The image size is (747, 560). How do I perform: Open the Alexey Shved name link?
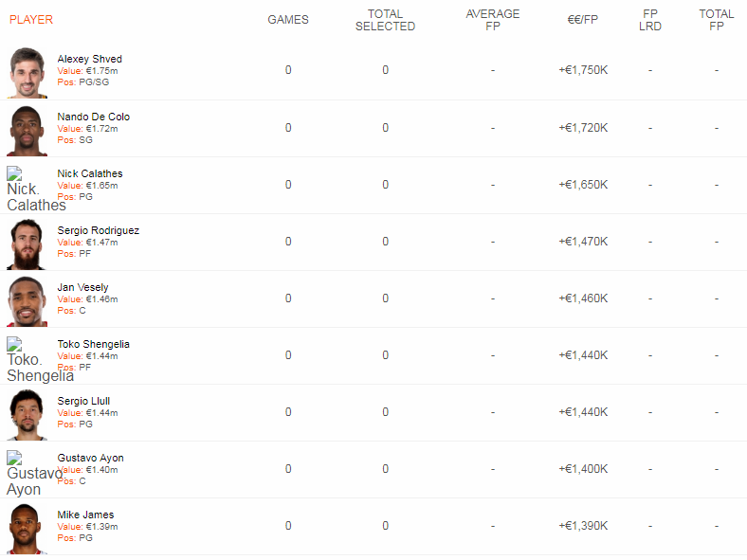point(89,59)
